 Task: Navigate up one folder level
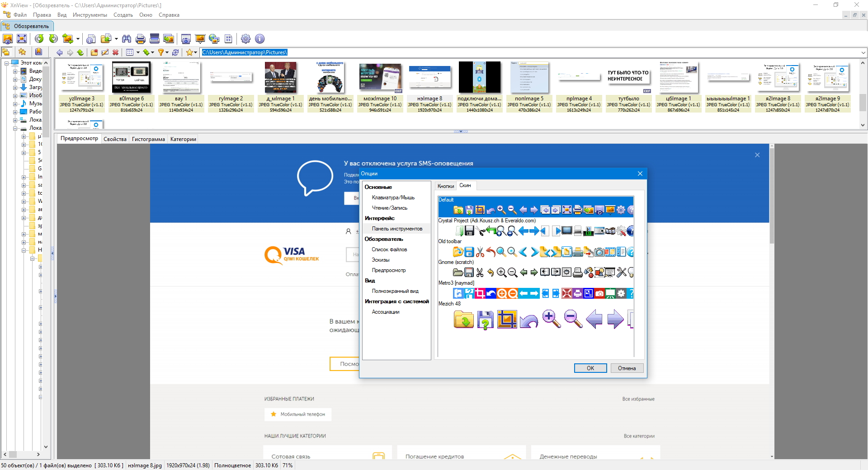pyautogui.click(x=80, y=52)
